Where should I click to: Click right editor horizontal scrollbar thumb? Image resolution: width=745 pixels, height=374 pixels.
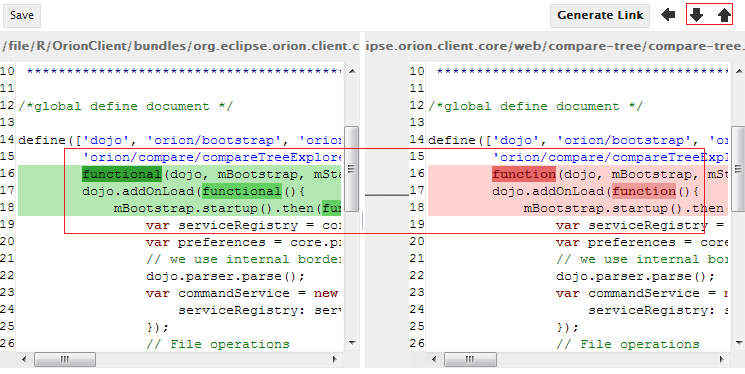(x=470, y=360)
